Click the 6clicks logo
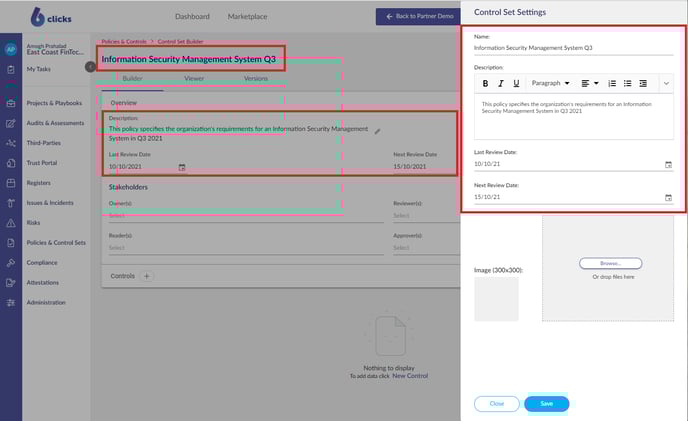The image size is (688, 421). pos(51,18)
